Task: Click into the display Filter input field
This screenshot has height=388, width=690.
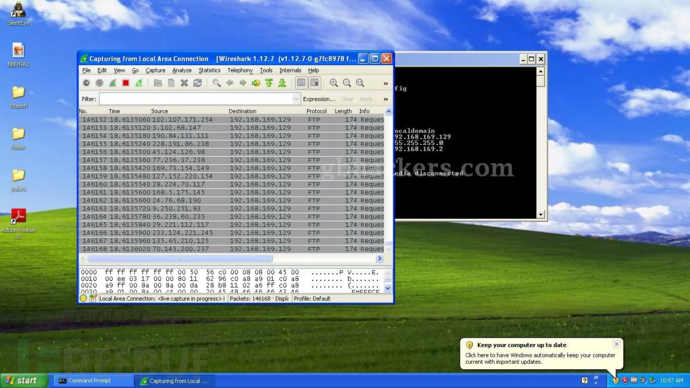Action: click(196, 99)
